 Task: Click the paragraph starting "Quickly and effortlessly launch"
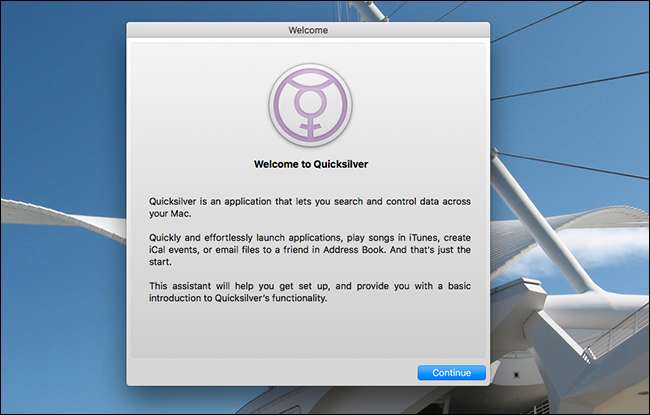click(x=310, y=250)
